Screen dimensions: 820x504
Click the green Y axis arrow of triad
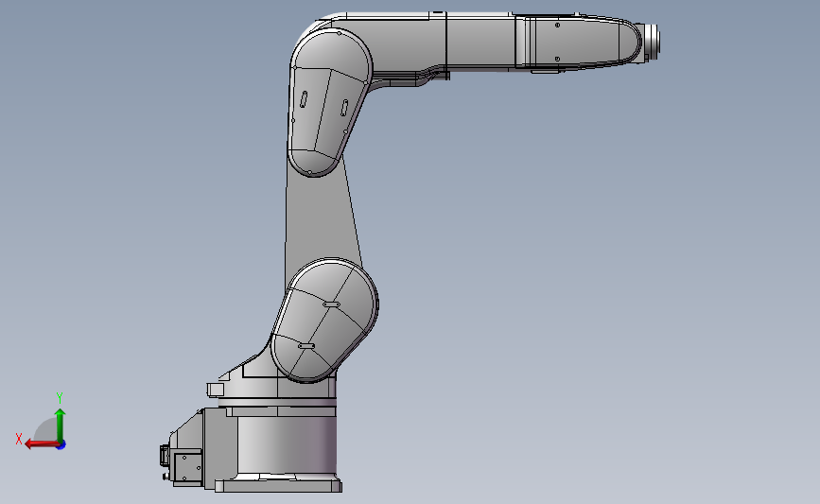click(61, 426)
